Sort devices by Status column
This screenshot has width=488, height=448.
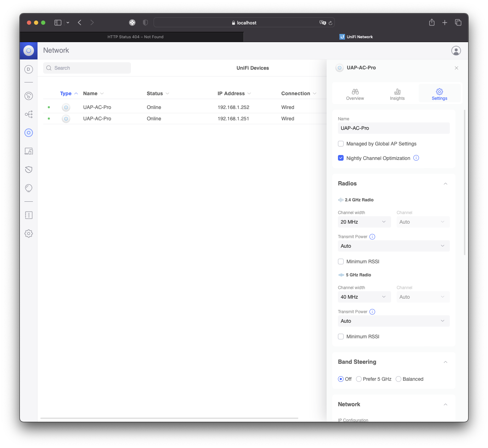[x=158, y=93]
